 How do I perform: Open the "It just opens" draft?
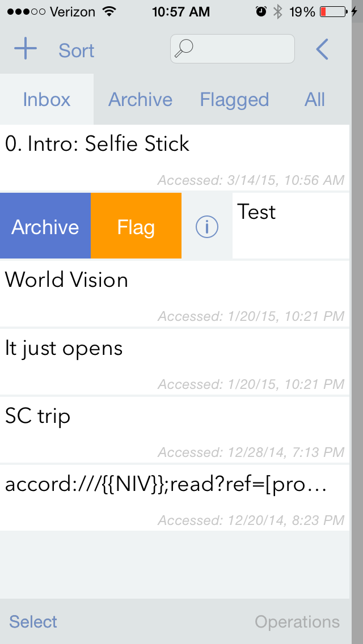[x=175, y=361]
